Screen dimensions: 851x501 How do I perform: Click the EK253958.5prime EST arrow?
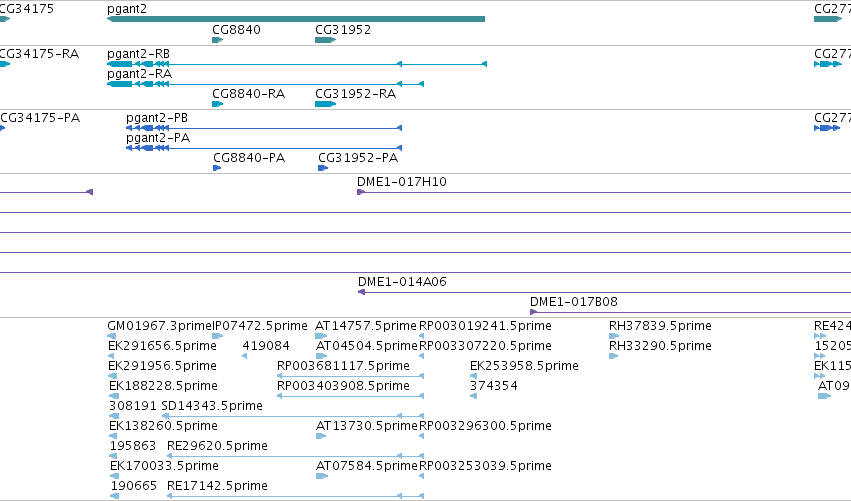[473, 376]
